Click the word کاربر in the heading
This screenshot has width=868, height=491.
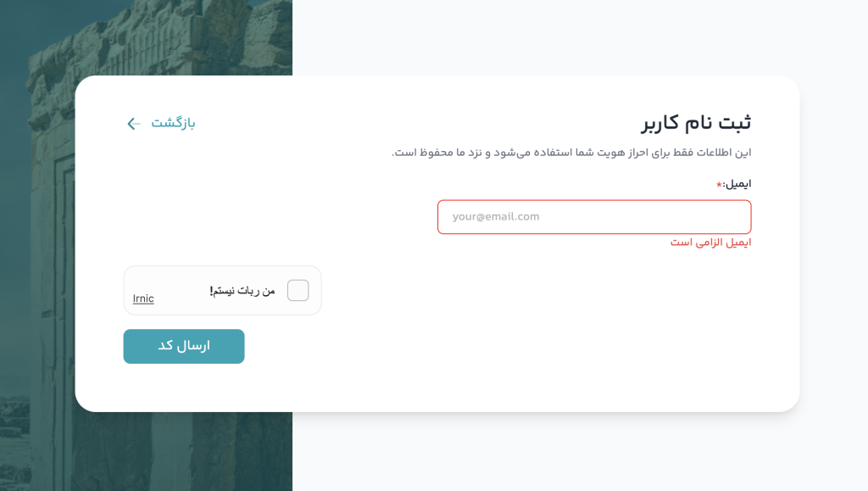click(660, 123)
